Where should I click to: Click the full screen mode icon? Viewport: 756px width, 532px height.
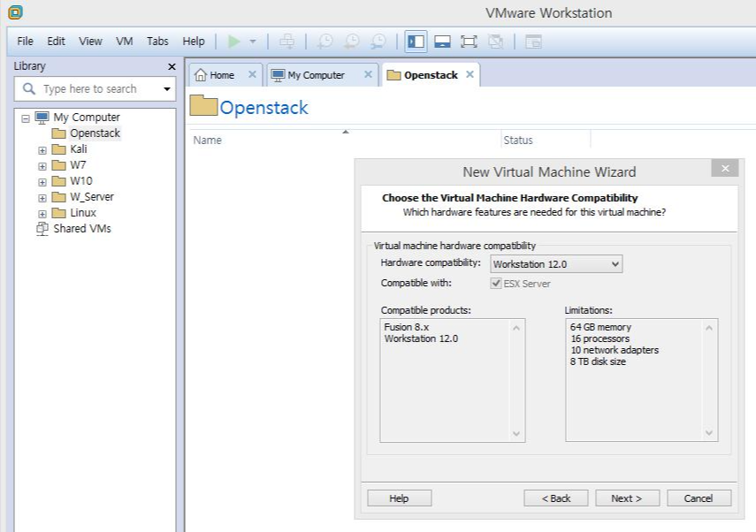pyautogui.click(x=469, y=42)
